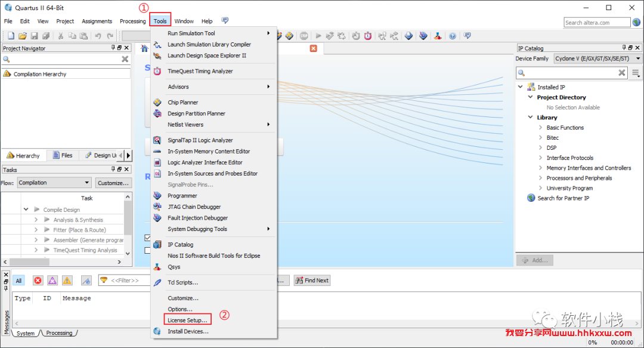
Task: Click the Save toolbar icon
Action: [35, 36]
